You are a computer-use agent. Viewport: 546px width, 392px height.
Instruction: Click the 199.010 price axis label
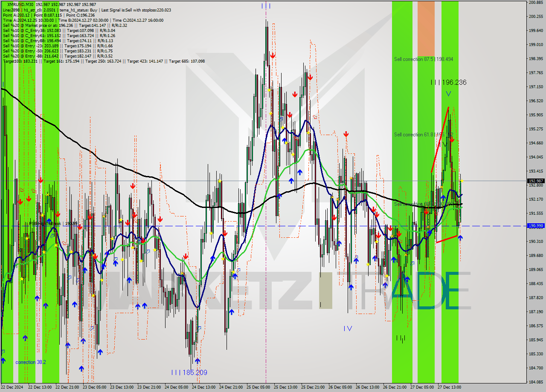click(x=536, y=45)
